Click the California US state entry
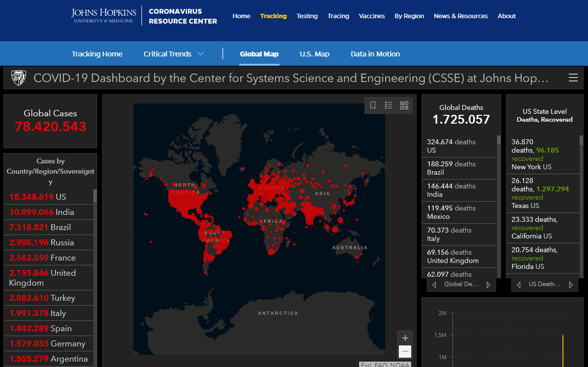 click(543, 228)
